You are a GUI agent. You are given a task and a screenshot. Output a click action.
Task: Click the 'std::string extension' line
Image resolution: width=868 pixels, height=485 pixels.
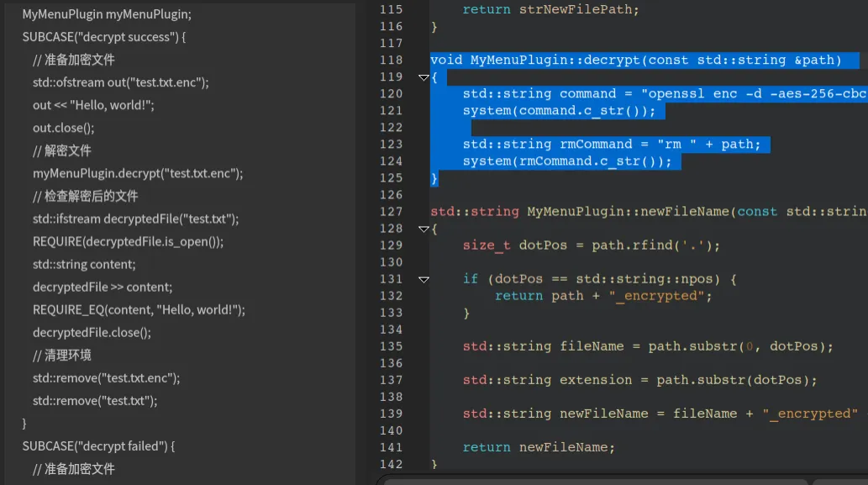639,381
